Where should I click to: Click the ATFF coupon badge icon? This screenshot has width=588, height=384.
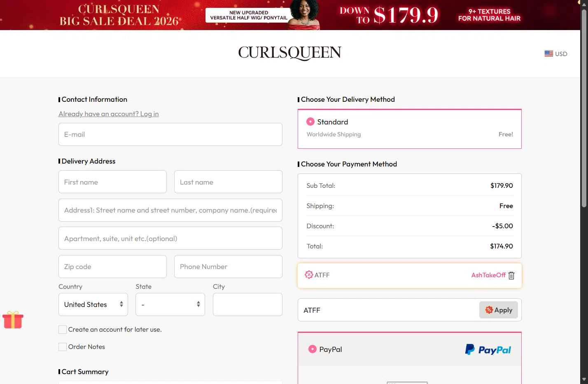point(309,275)
